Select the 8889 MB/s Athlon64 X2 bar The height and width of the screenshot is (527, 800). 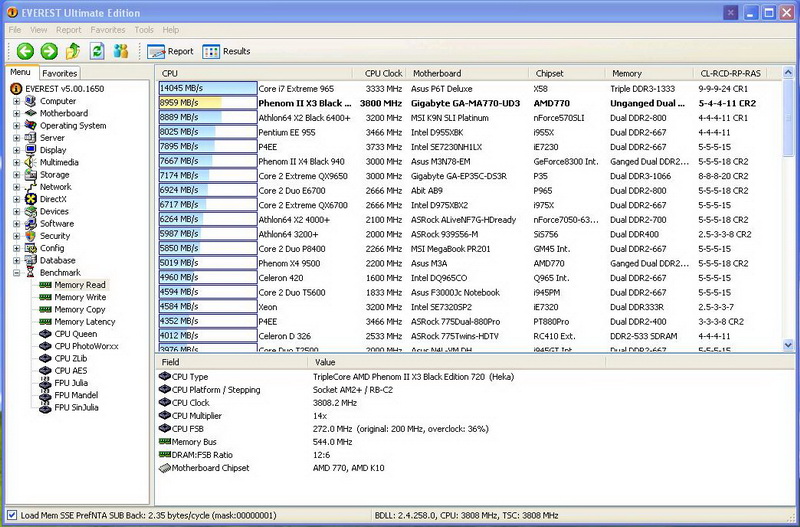tap(208, 117)
